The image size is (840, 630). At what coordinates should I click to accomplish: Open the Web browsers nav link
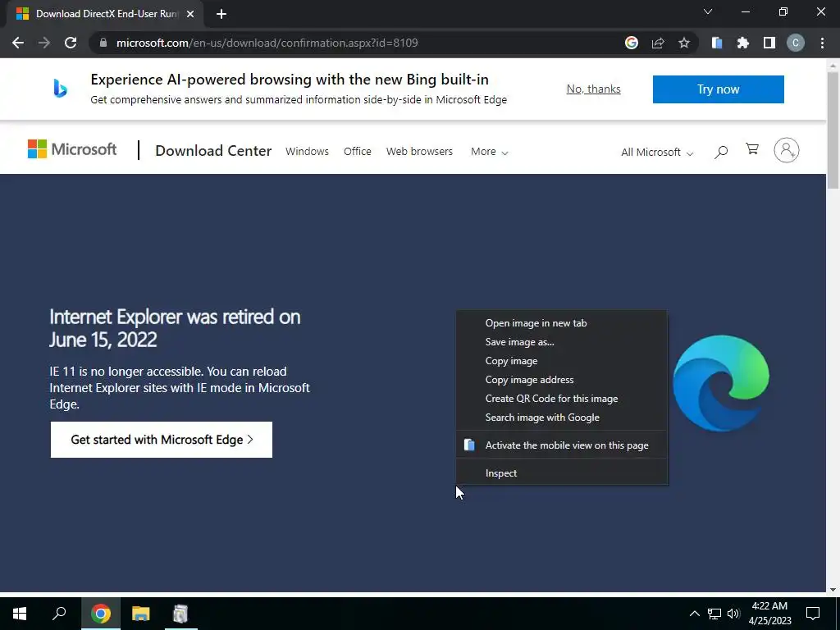419,151
